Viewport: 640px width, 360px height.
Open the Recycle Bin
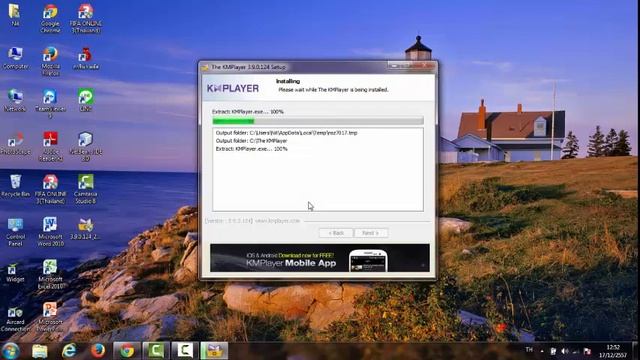15,186
